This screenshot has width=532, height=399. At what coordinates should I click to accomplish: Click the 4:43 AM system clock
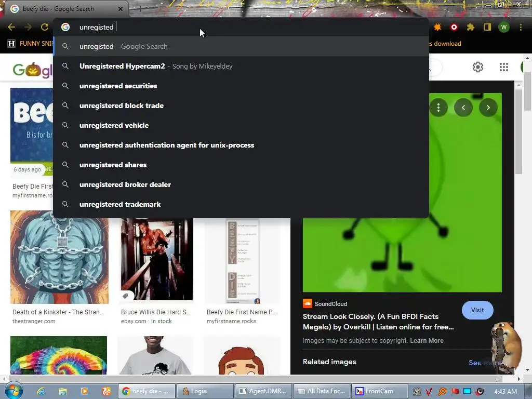(506, 392)
